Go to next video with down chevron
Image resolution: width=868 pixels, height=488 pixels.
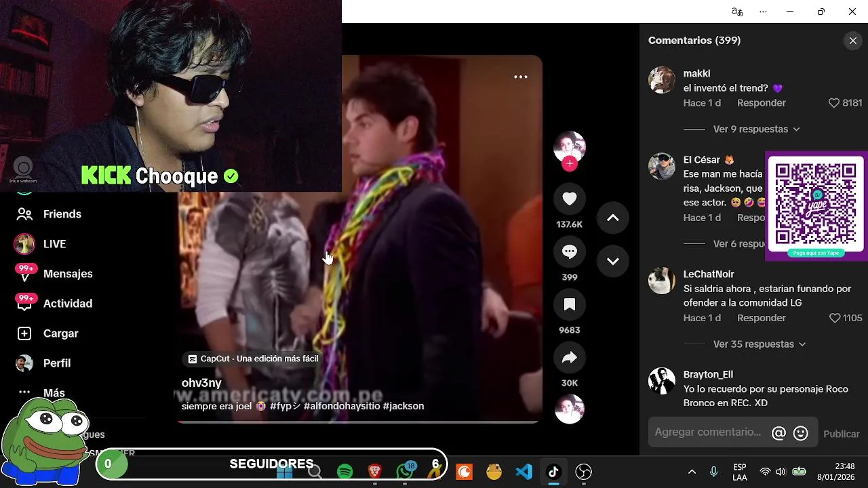click(x=613, y=261)
